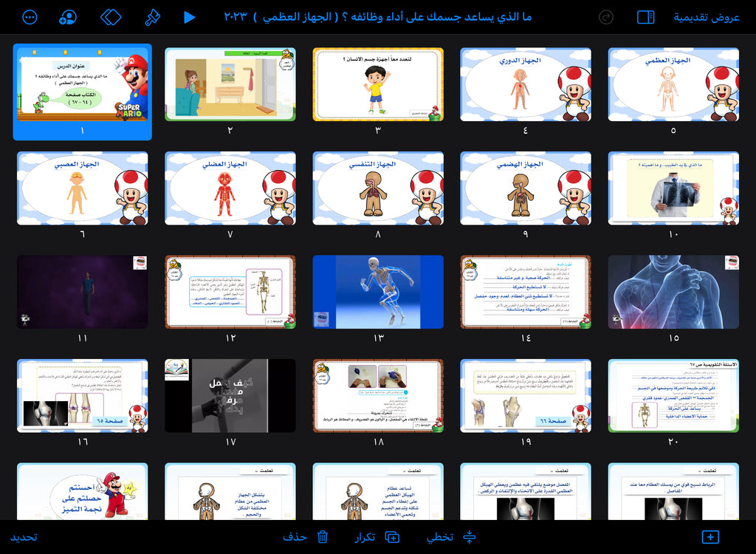The width and height of the screenshot is (756, 554).
Task: Select slide ١٠ doctor X-ray thumbnail
Action: coord(673,188)
